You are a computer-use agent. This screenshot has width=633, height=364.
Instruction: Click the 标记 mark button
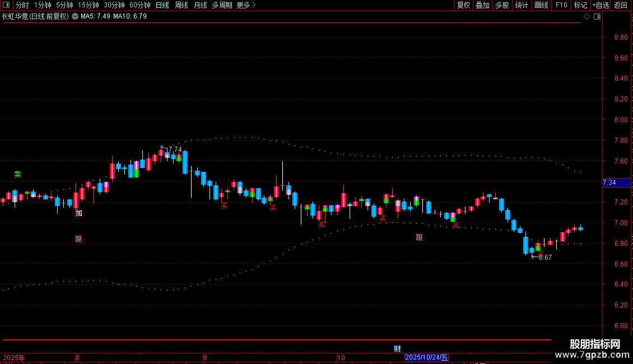pyautogui.click(x=580, y=5)
